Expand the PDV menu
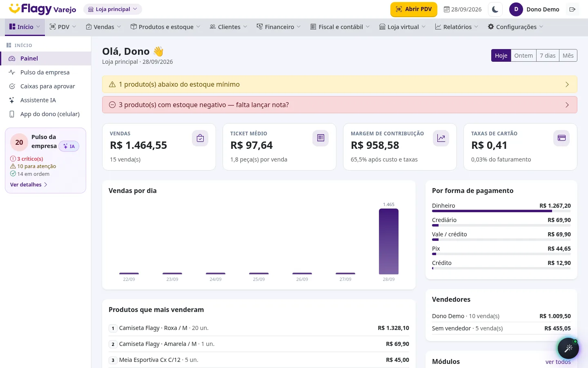Image resolution: width=588 pixels, height=368 pixels. pos(63,27)
